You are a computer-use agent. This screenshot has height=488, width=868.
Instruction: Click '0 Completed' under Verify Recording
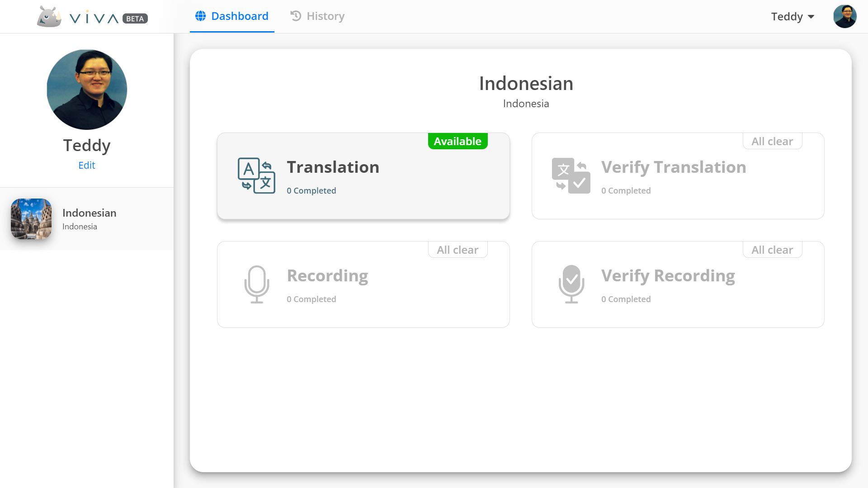click(626, 299)
